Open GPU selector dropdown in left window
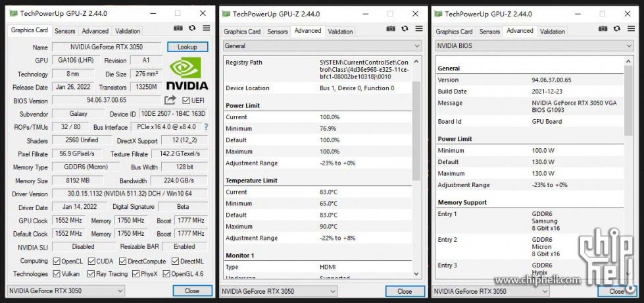The image size is (644, 303). (x=66, y=290)
